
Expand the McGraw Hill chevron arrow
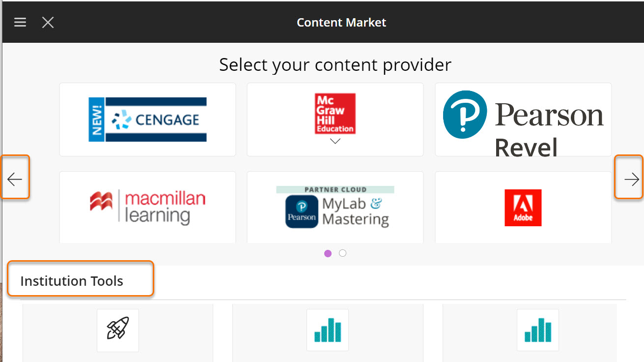pyautogui.click(x=335, y=141)
